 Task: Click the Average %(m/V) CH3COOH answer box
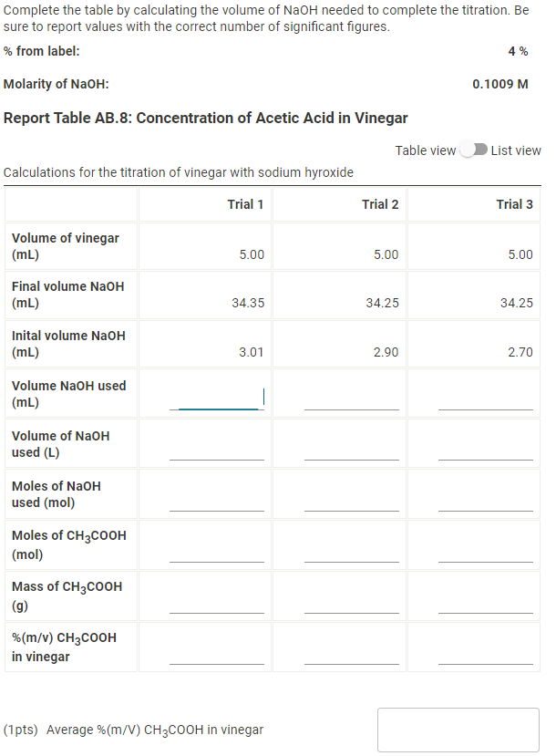pos(458,730)
